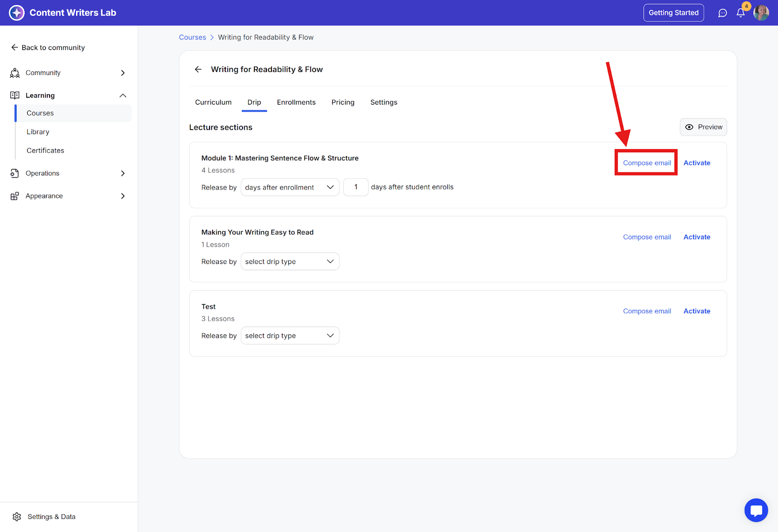This screenshot has height=532, width=778.
Task: Click the Community sidebar icon
Action: click(15, 73)
